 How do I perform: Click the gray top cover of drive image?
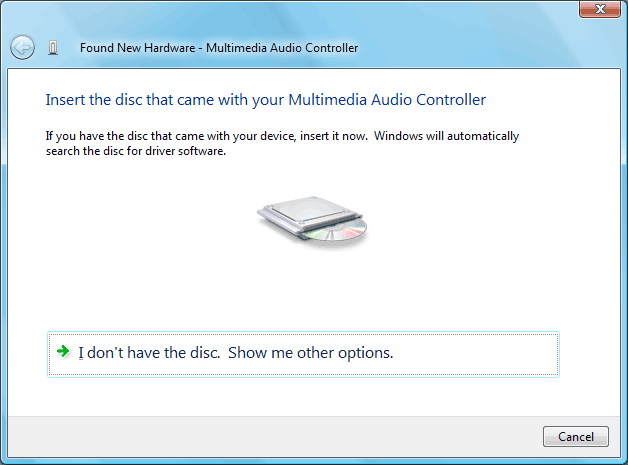point(308,209)
